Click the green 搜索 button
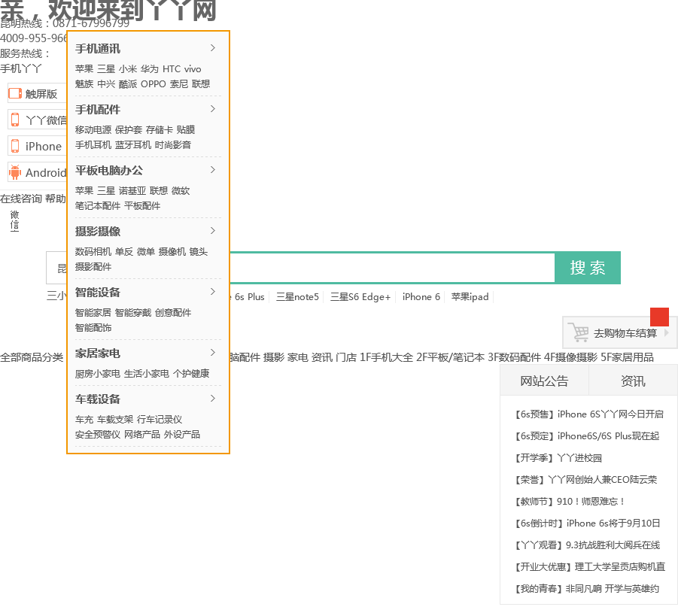This screenshot has height=616, width=678. point(588,268)
